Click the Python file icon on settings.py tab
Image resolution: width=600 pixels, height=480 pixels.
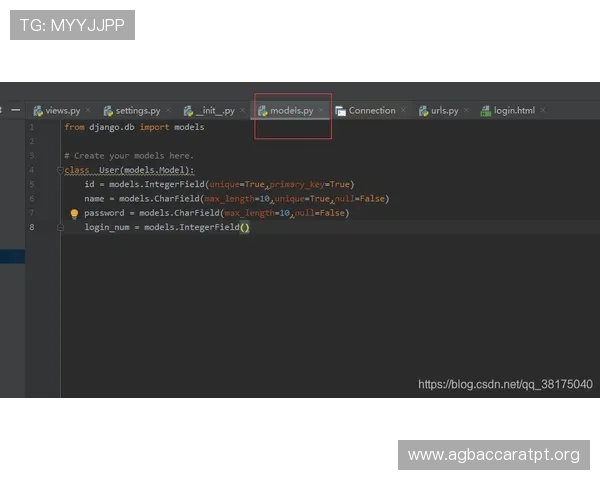click(x=108, y=111)
